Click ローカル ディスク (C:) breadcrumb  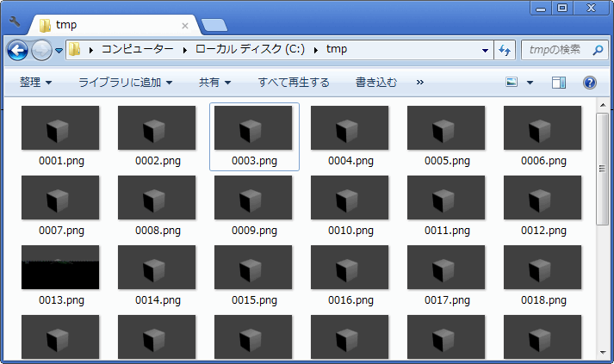[250, 49]
